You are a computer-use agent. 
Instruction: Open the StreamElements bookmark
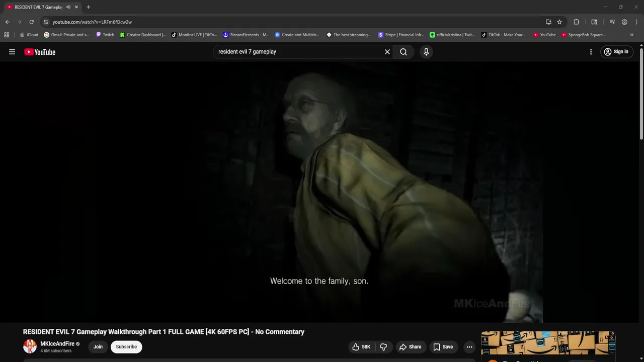click(x=247, y=35)
